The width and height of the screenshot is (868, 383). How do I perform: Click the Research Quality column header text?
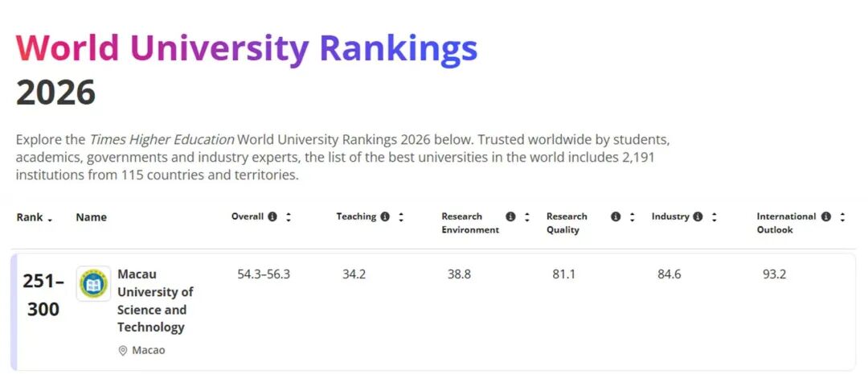(567, 223)
